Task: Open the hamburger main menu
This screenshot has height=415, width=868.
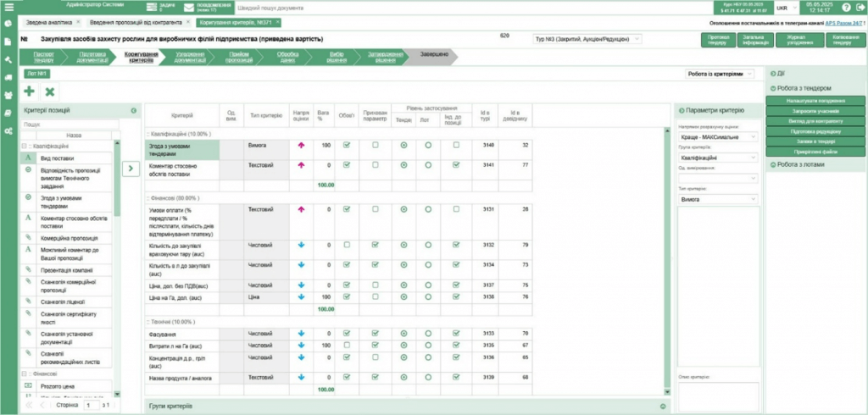Action: [8, 7]
